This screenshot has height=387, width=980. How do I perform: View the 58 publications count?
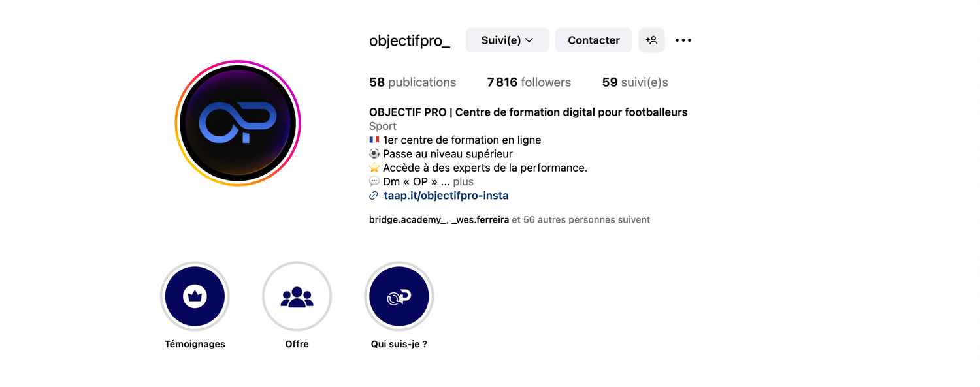(412, 83)
